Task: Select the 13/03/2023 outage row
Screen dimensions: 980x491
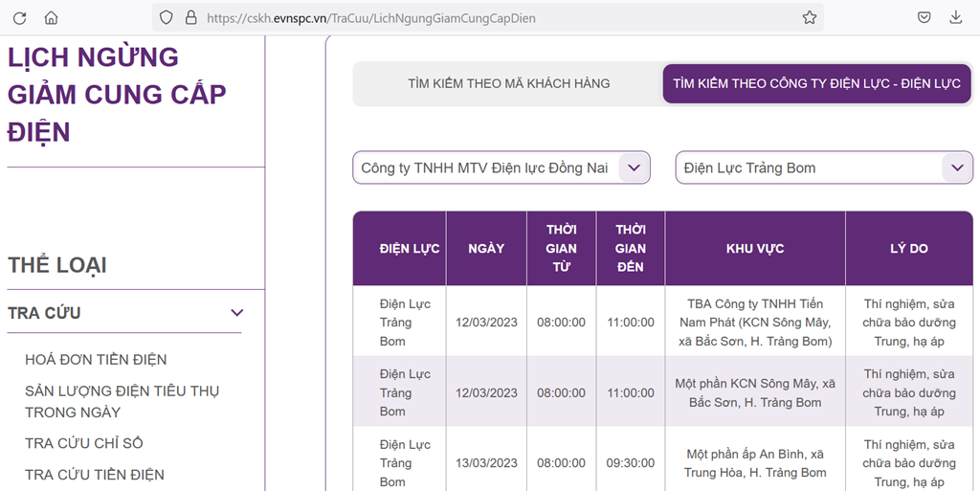Action: [662, 463]
